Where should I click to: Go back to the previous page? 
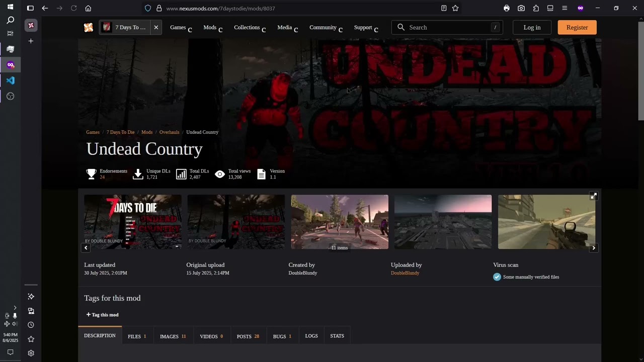[x=45, y=8]
